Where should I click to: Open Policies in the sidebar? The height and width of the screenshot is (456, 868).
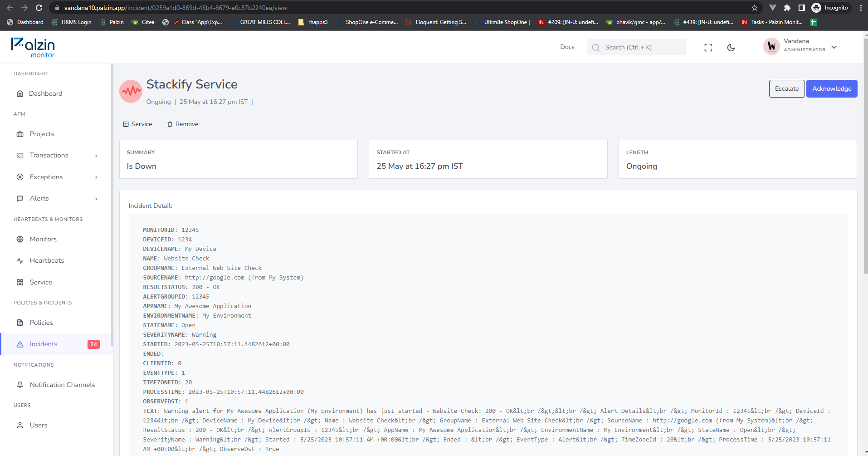(x=41, y=323)
